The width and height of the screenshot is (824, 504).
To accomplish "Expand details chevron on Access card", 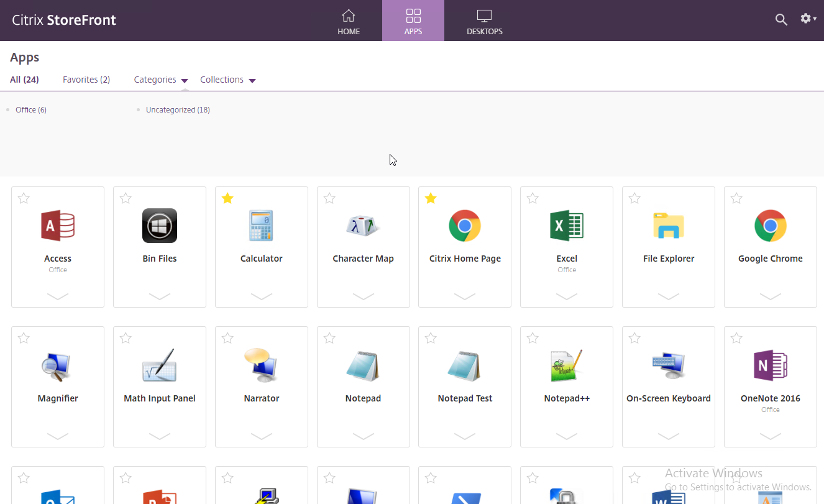I will 58,296.
